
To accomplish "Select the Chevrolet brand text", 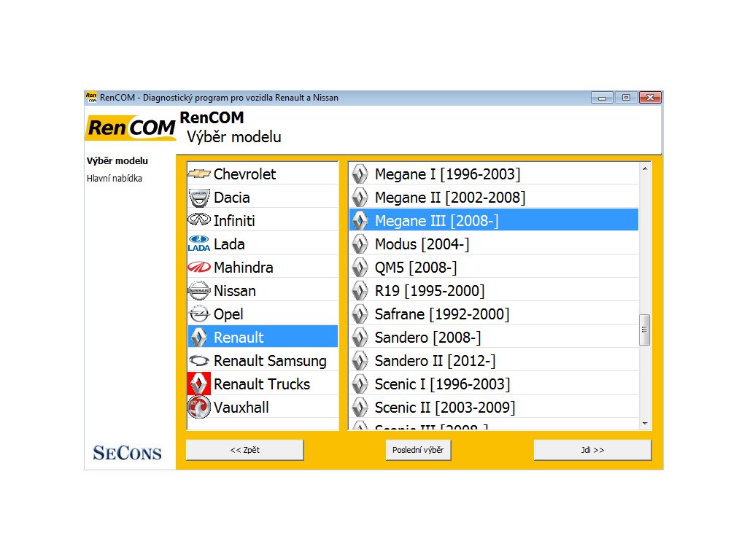I will pos(245,174).
